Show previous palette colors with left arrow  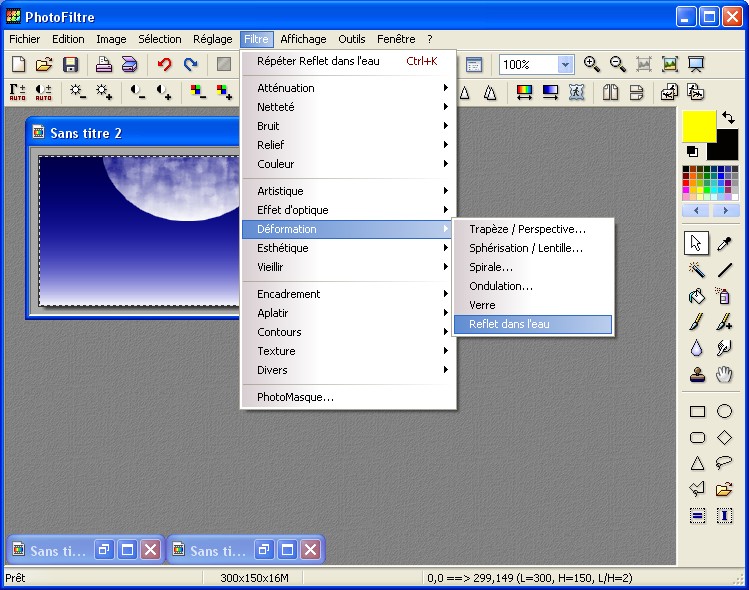click(696, 210)
